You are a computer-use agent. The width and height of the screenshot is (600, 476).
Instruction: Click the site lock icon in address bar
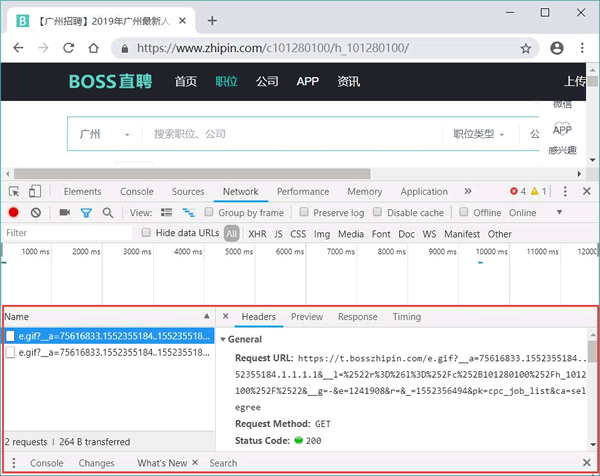tap(125, 49)
